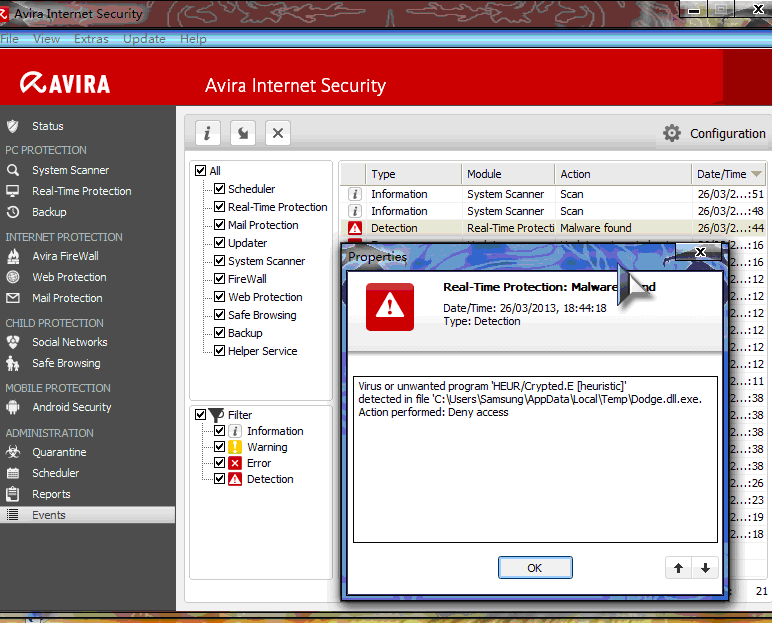This screenshot has width=772, height=623.
Task: Click the export event toolbar icon
Action: pos(243,133)
